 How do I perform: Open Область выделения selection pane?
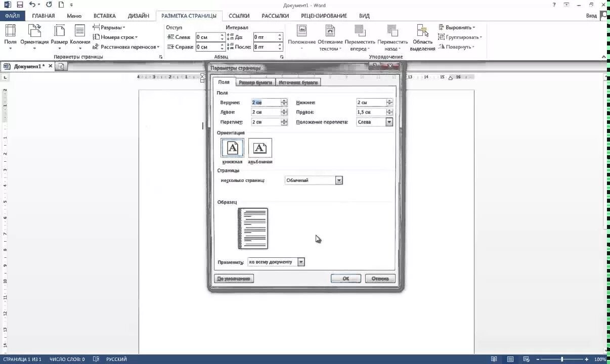coord(422,36)
